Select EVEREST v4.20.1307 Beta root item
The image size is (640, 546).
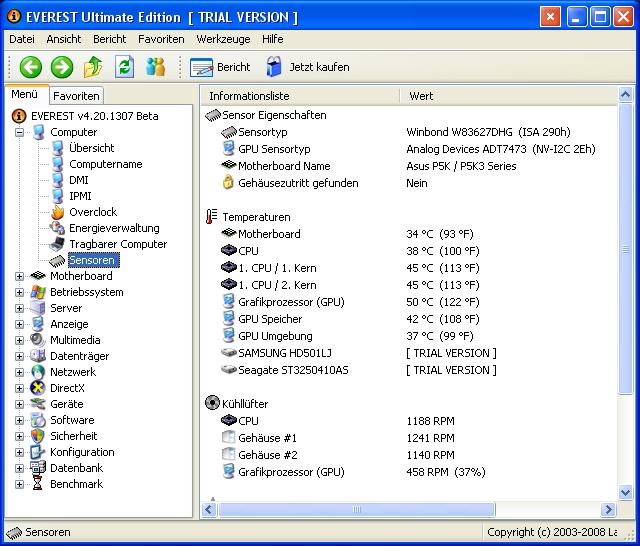[x=95, y=116]
